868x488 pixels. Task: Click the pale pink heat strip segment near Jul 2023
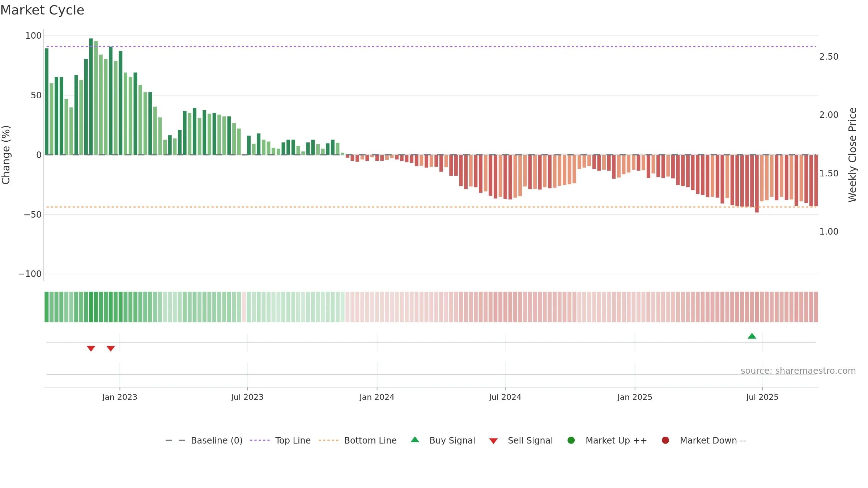coord(244,307)
